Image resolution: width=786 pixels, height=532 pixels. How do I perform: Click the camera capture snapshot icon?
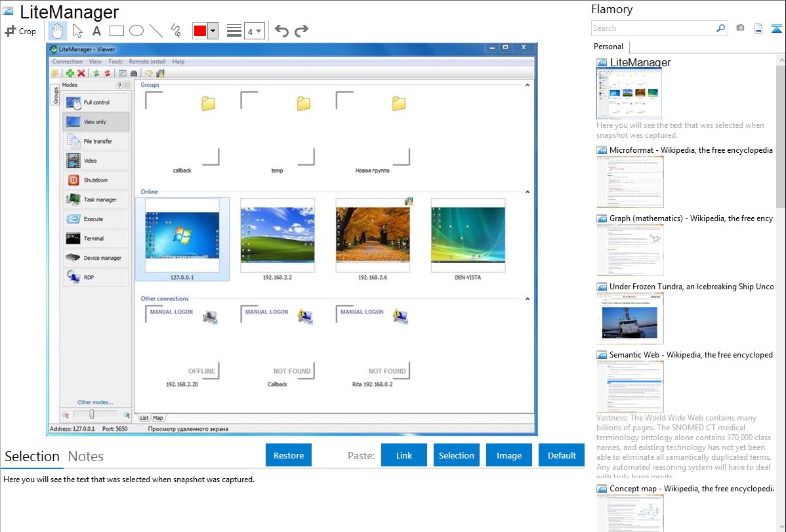[740, 28]
